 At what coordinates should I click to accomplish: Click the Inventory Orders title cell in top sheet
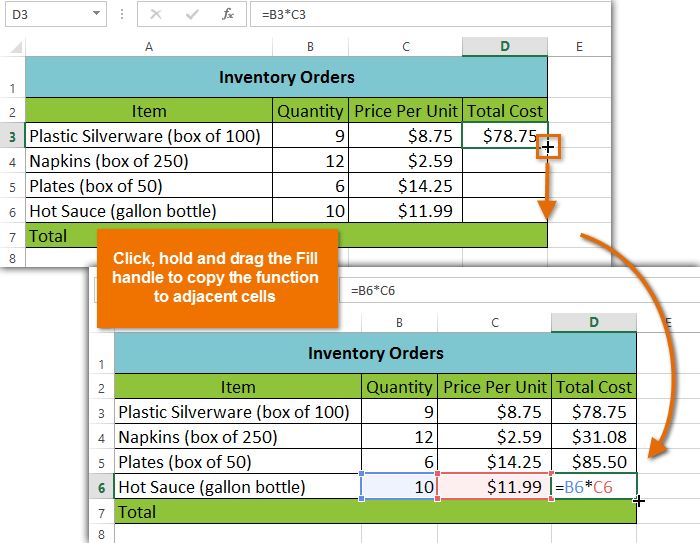click(x=287, y=77)
